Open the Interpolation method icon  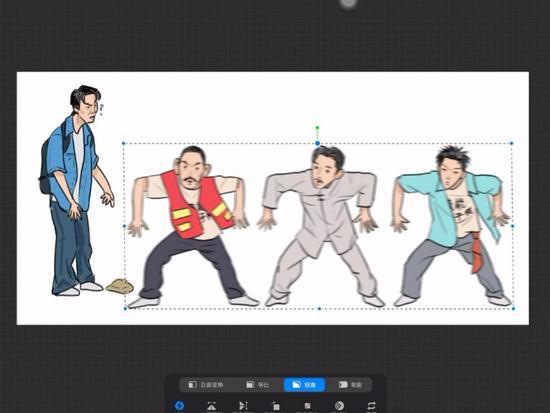pos(339,406)
